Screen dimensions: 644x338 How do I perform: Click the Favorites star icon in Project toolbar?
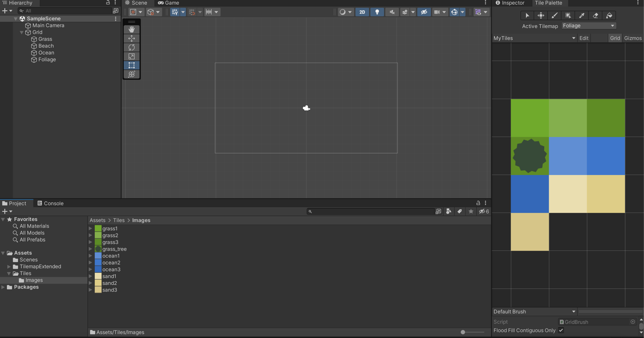(471, 211)
